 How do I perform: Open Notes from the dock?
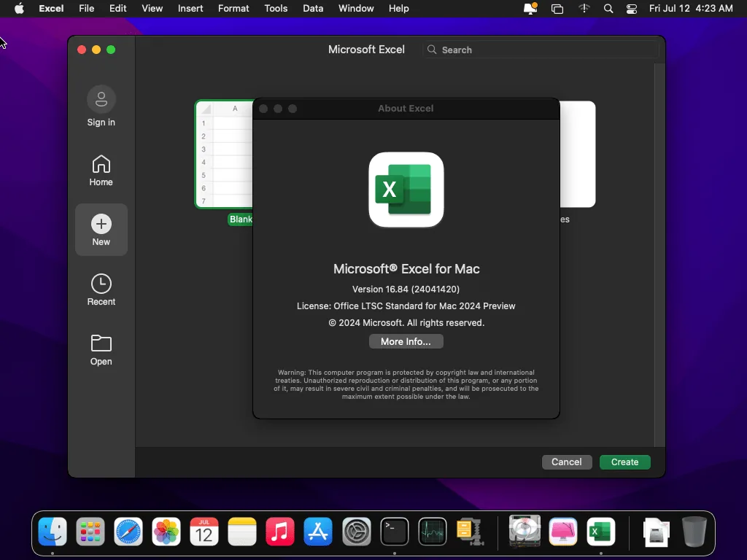click(242, 532)
